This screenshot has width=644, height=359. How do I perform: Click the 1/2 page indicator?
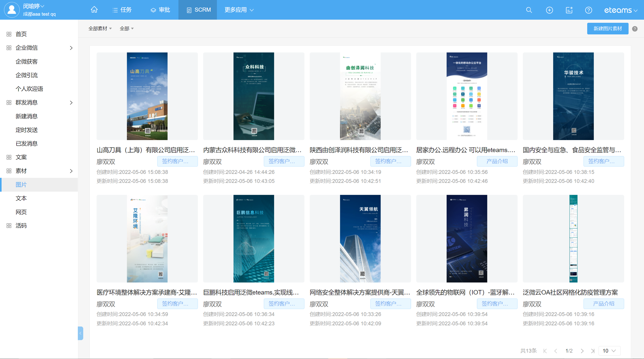(569, 351)
